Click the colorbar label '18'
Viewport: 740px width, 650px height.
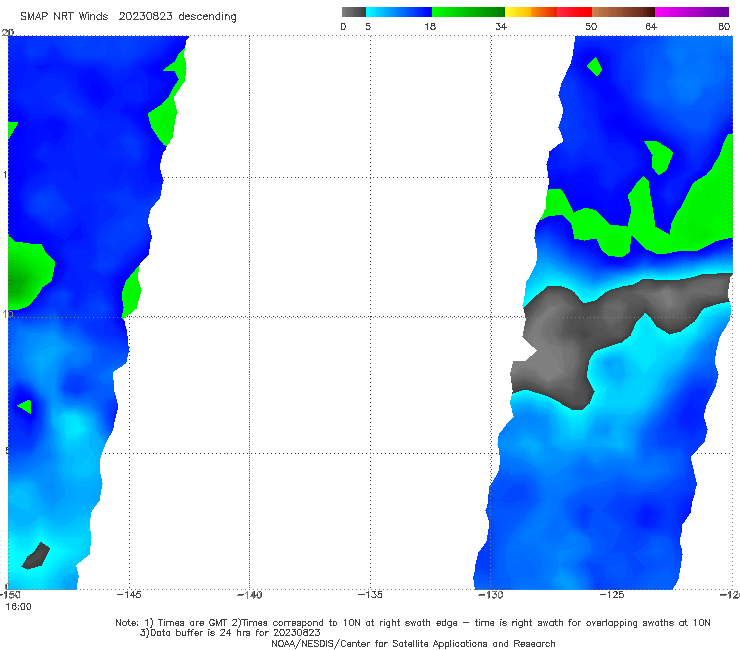(430, 27)
